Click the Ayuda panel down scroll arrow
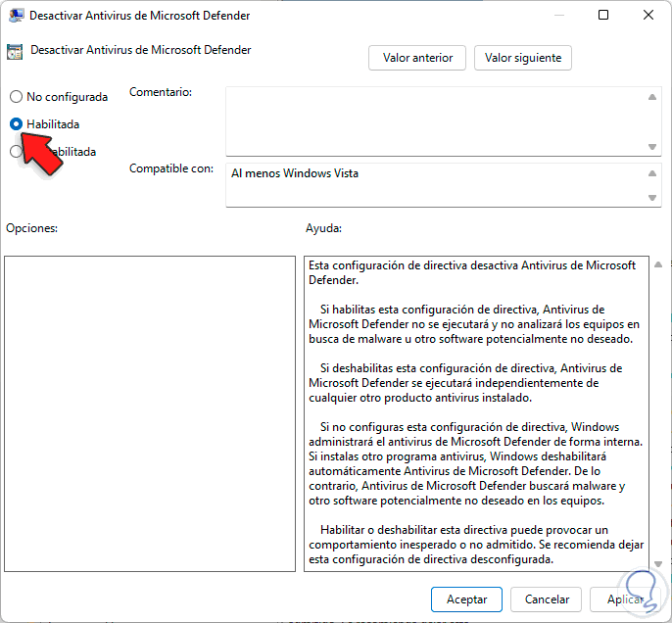672x623 pixels. [658, 563]
